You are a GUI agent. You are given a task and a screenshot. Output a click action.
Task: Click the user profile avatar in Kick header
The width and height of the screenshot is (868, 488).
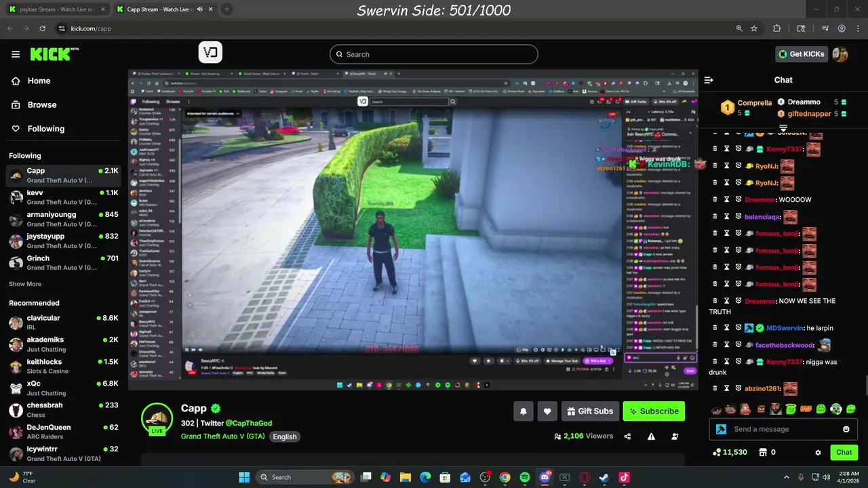tap(840, 54)
